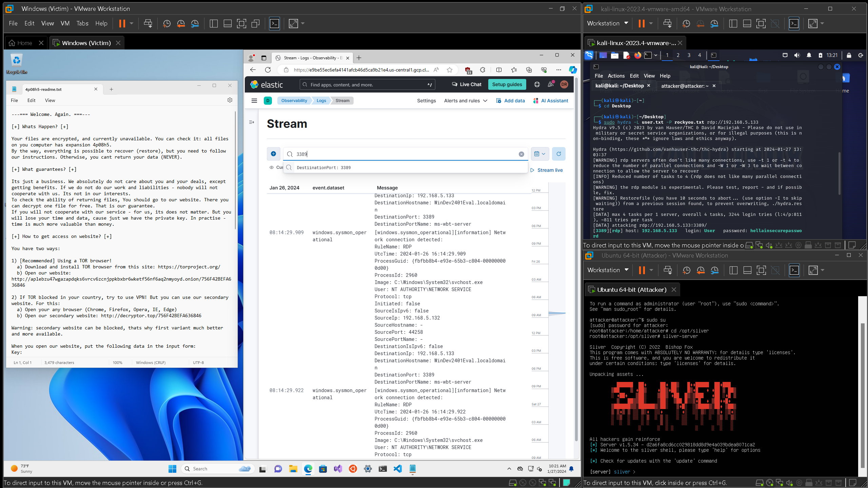
Task: Click the Elastic global search field
Action: tap(367, 84)
